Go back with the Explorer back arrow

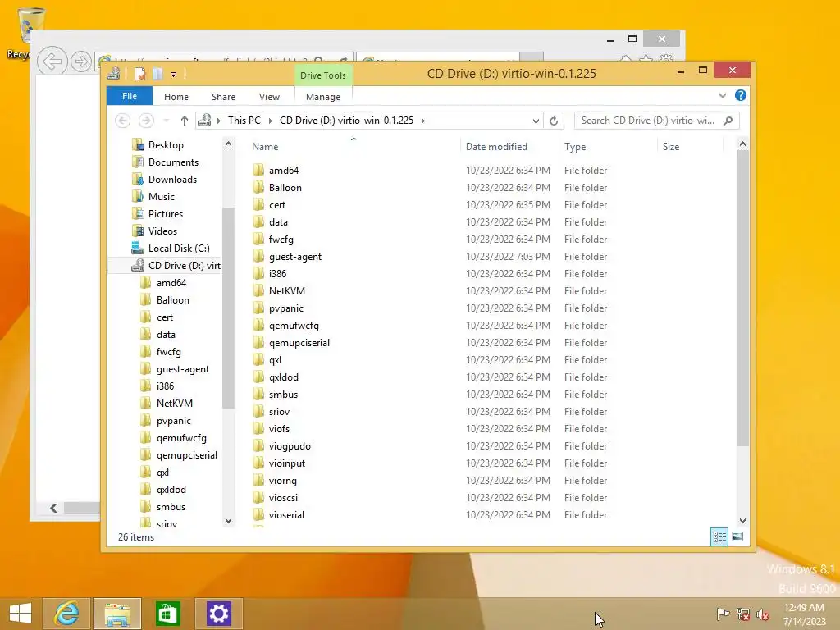123,121
